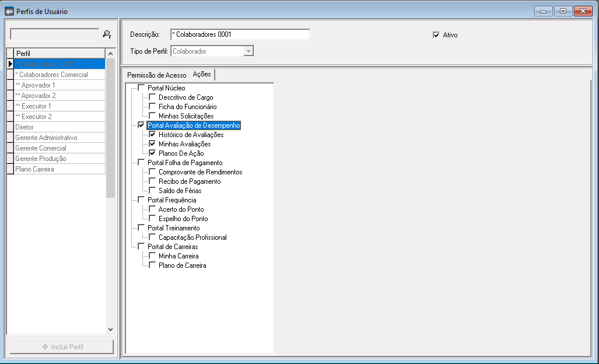Check the Espelho do Ponto option
599x364 pixels.
152,219
